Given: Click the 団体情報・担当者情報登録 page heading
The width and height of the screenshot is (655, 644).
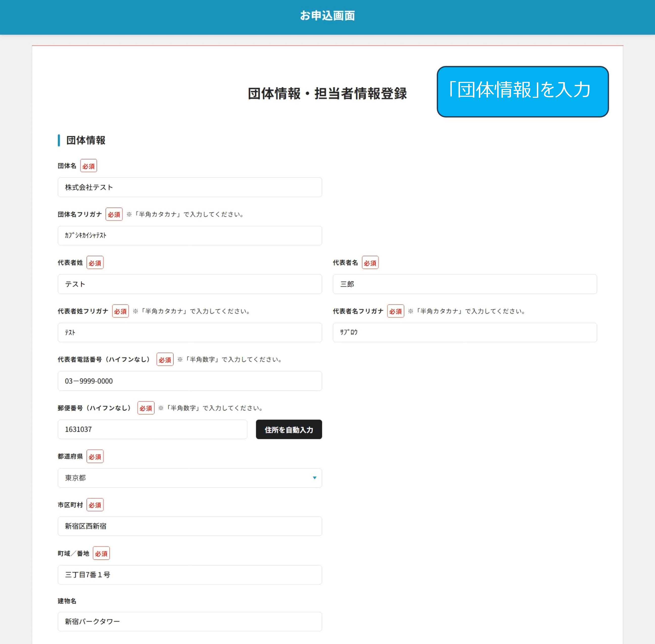Looking at the screenshot, I should 327,94.
